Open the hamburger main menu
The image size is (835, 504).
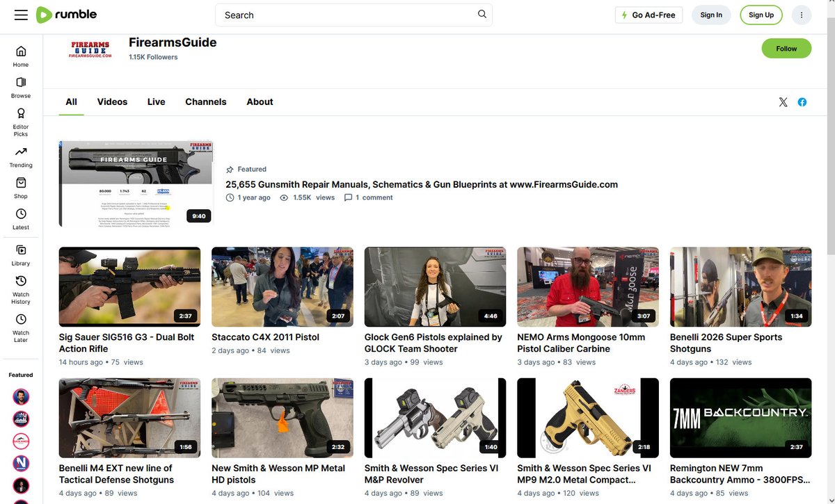point(21,15)
